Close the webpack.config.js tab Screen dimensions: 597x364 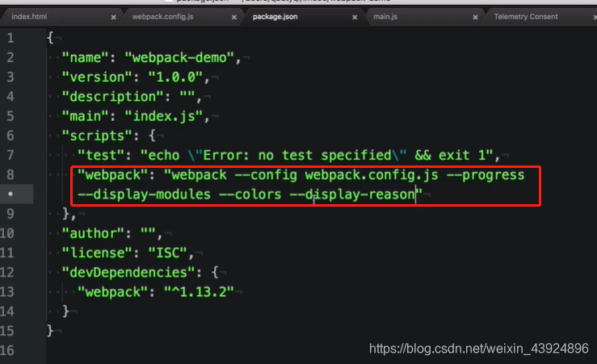point(233,17)
